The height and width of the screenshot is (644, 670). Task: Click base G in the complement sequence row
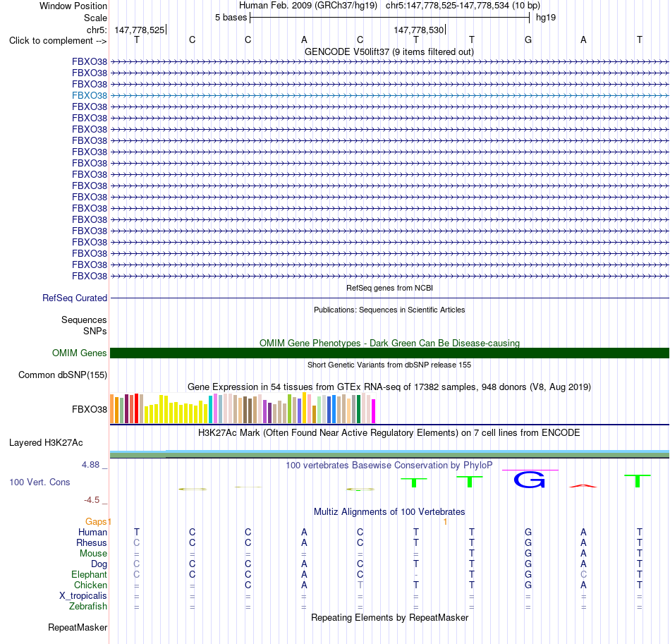pyautogui.click(x=528, y=40)
